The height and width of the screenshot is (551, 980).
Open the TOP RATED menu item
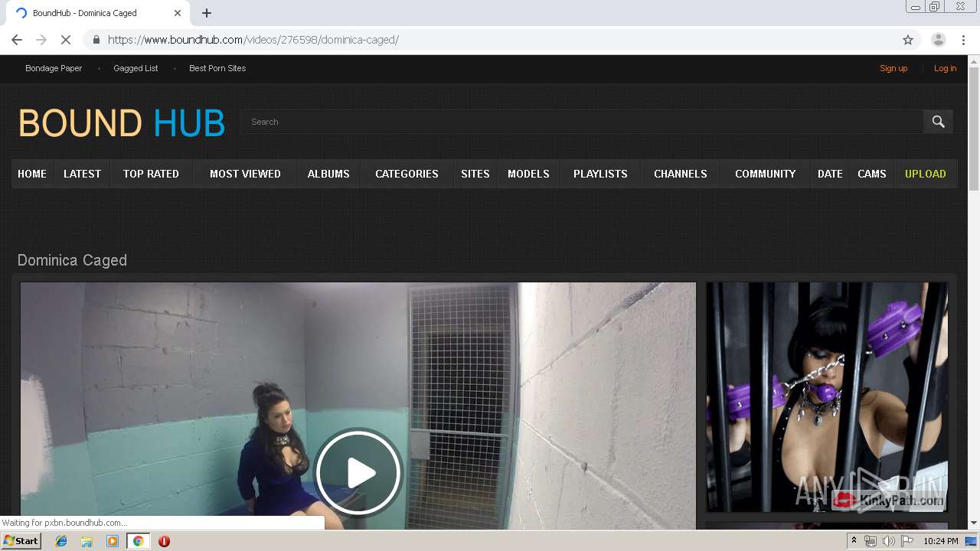coord(151,174)
